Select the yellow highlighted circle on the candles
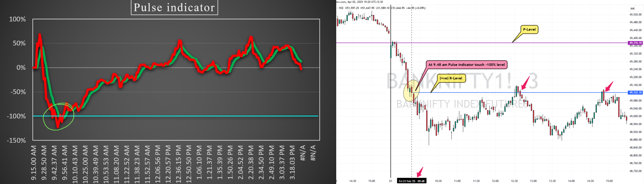Image resolution: width=644 pixels, height=184 pixels. pyautogui.click(x=411, y=92)
